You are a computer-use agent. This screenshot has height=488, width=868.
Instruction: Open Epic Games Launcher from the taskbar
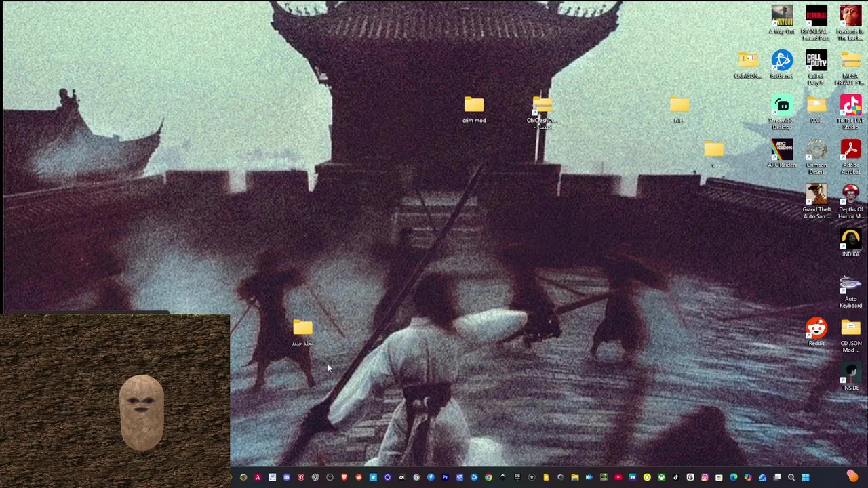(517, 478)
